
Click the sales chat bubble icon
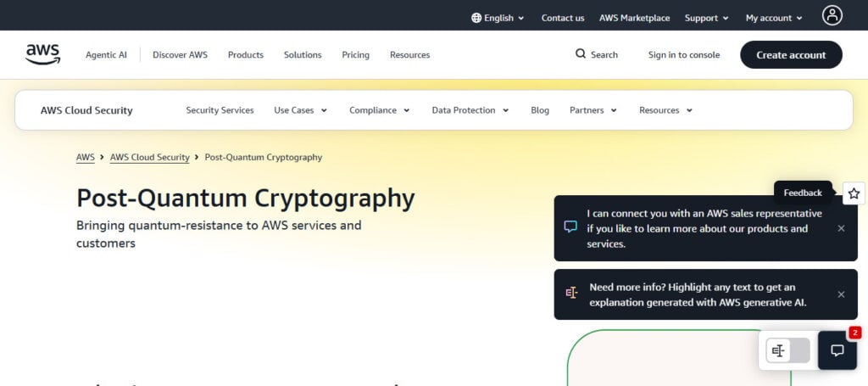[x=570, y=227]
